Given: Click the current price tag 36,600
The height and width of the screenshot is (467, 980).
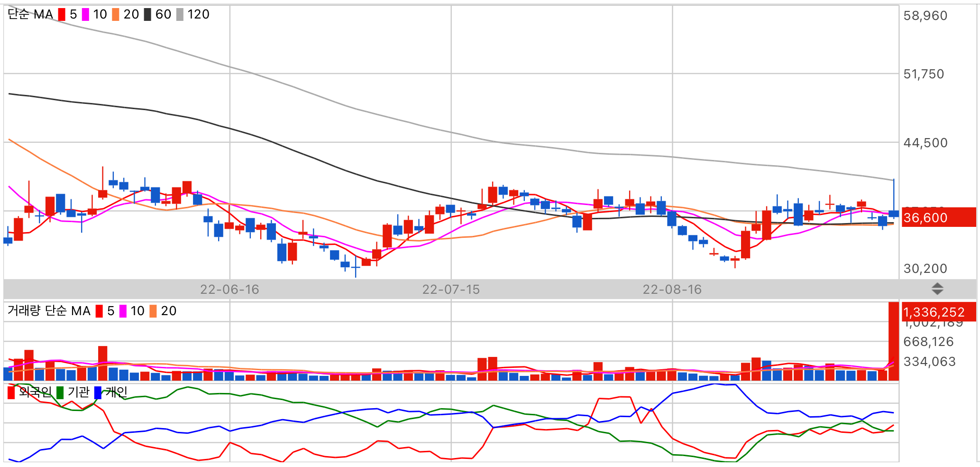Looking at the screenshot, I should tap(939, 217).
